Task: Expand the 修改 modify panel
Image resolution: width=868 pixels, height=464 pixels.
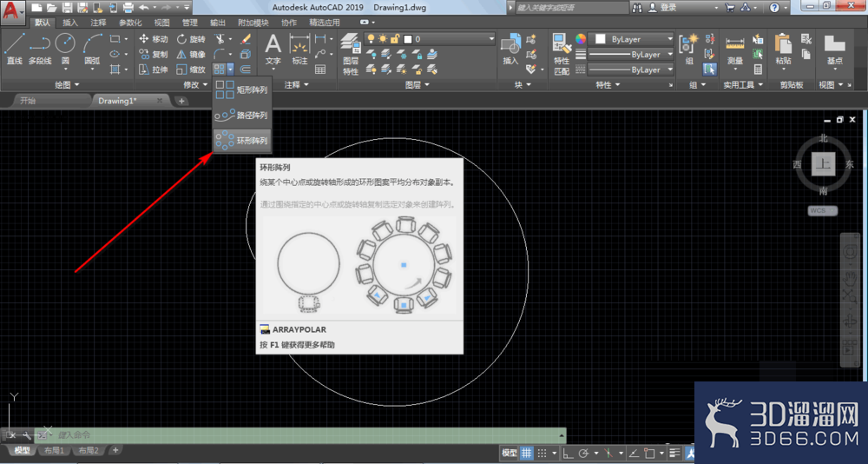Action: 194,84
